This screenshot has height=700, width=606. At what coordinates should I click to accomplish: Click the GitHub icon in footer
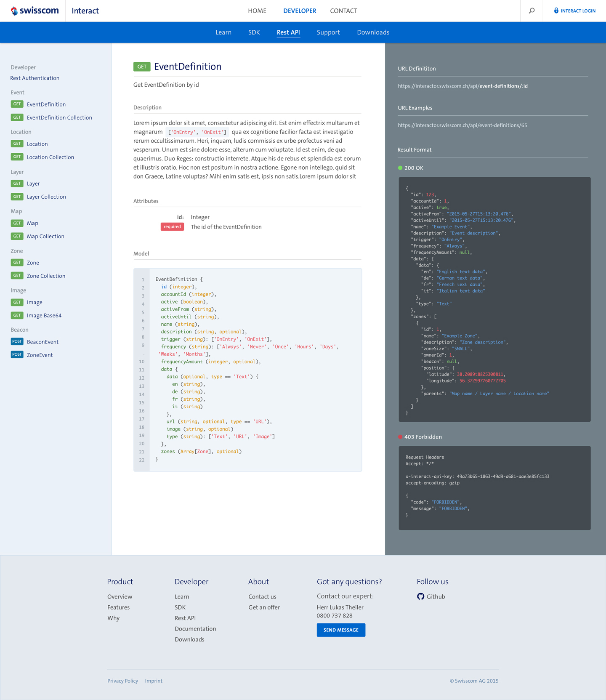(420, 596)
